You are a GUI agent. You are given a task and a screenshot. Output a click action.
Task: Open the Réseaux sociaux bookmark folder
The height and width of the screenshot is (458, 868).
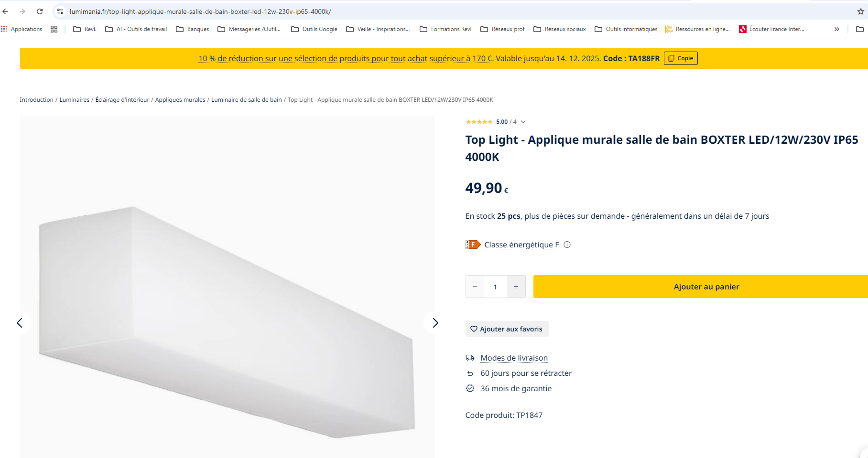tap(559, 29)
